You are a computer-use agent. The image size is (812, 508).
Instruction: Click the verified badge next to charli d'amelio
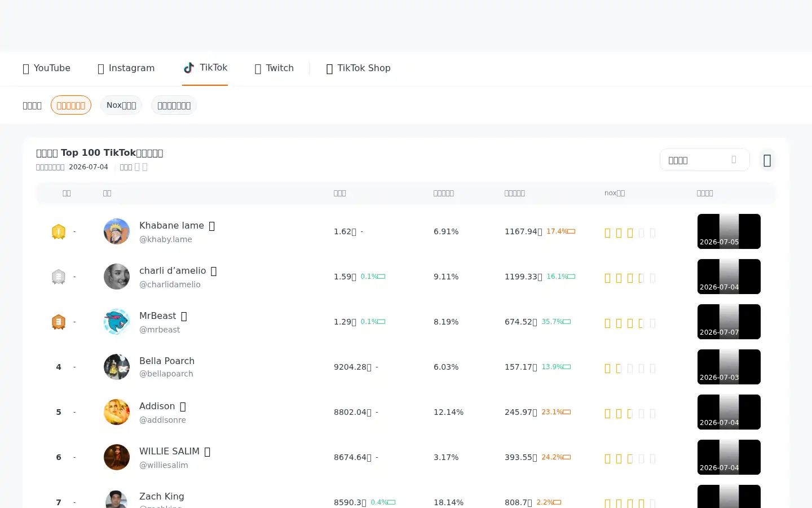tap(214, 271)
